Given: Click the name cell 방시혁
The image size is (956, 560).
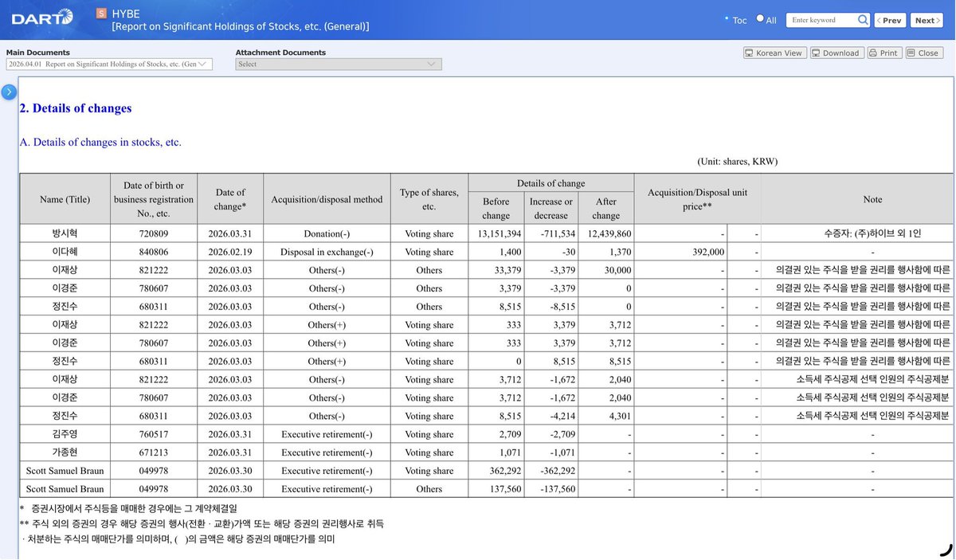Looking at the screenshot, I should coord(65,233).
